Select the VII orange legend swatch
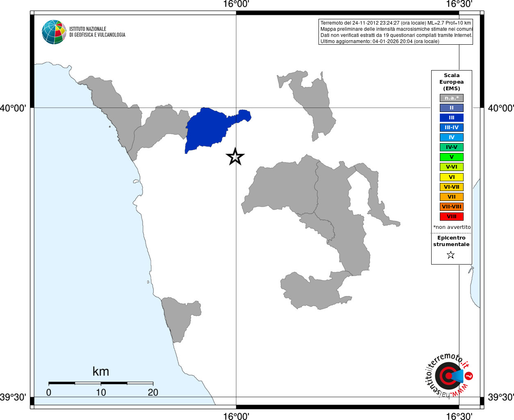 [452, 197]
